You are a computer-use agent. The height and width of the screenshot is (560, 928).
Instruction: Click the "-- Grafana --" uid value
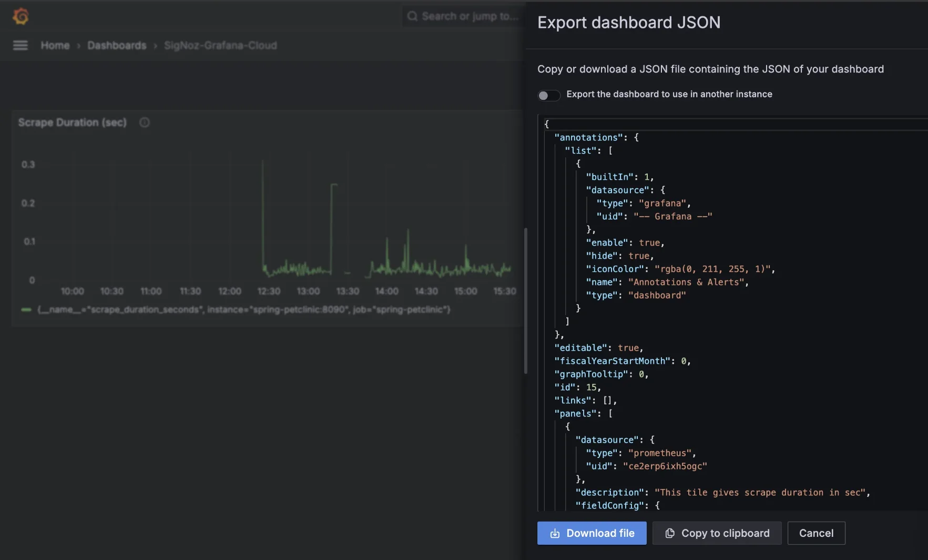point(673,216)
